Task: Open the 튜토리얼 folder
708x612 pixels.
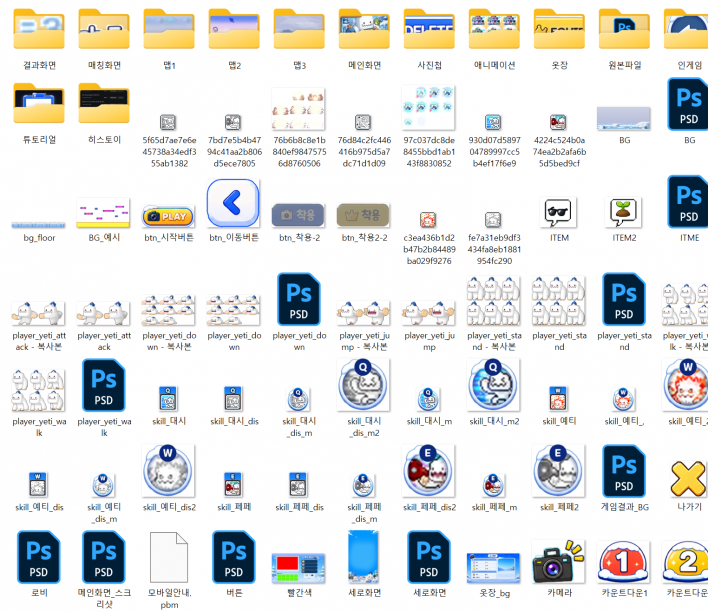Action: [39, 103]
